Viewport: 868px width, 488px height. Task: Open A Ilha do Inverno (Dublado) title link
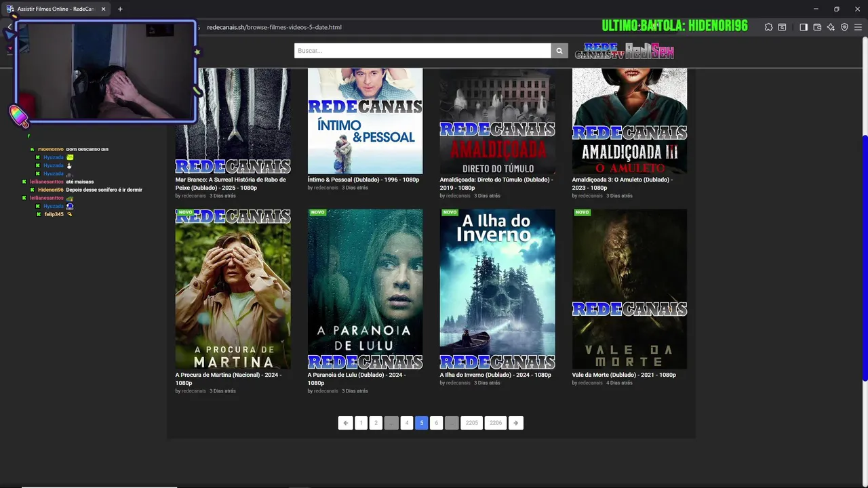coord(495,375)
